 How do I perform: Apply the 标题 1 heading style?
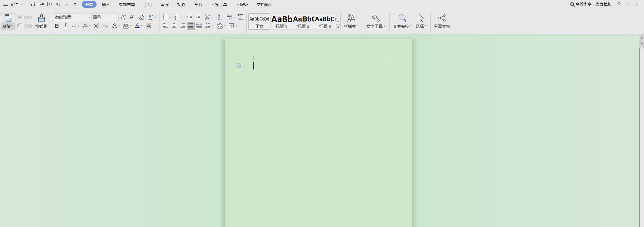point(281,21)
